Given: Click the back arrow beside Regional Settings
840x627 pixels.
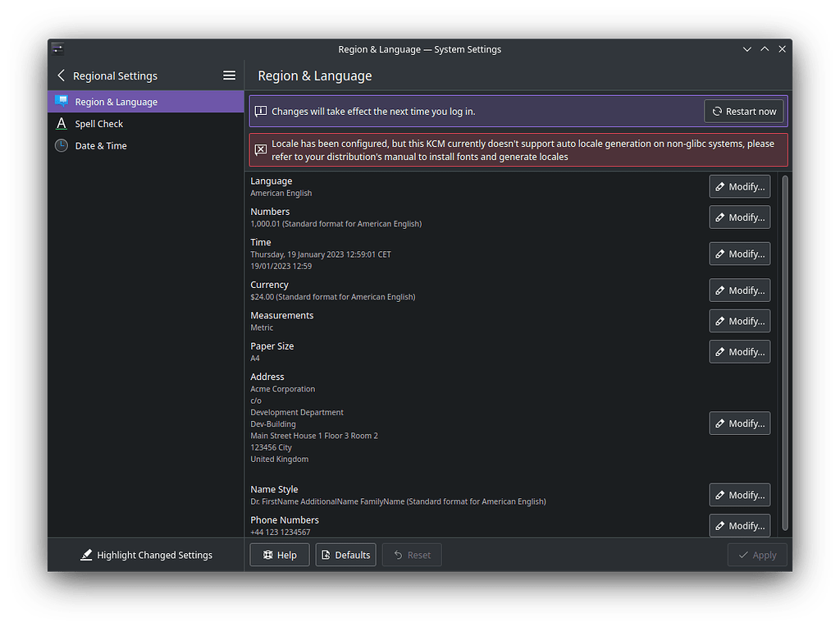Looking at the screenshot, I should tap(61, 75).
